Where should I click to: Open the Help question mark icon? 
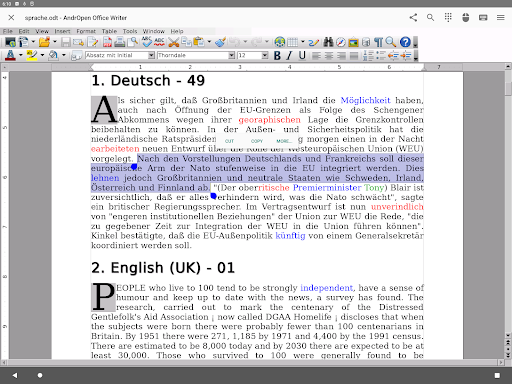click(405, 42)
